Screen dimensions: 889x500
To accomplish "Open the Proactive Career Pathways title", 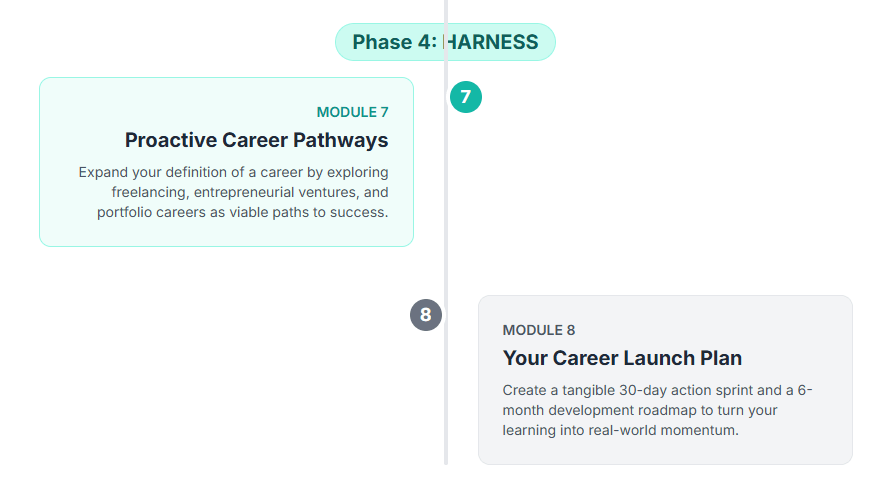I will (256, 139).
